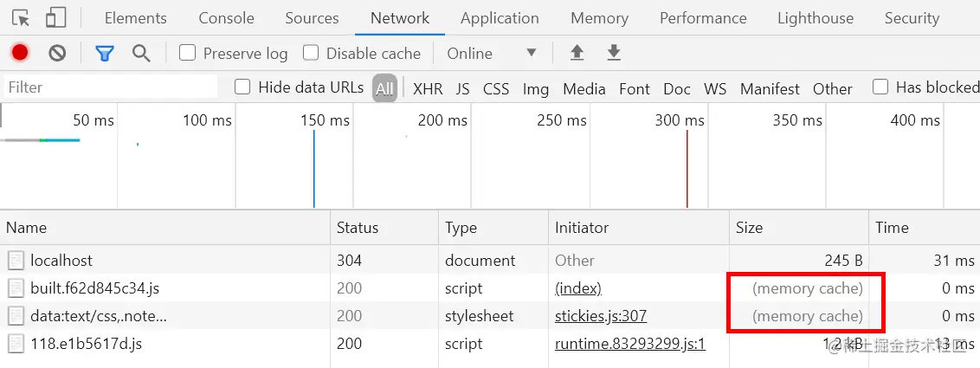This screenshot has width=980, height=368.
Task: Enable the Preserve log checkbox
Action: point(187,53)
